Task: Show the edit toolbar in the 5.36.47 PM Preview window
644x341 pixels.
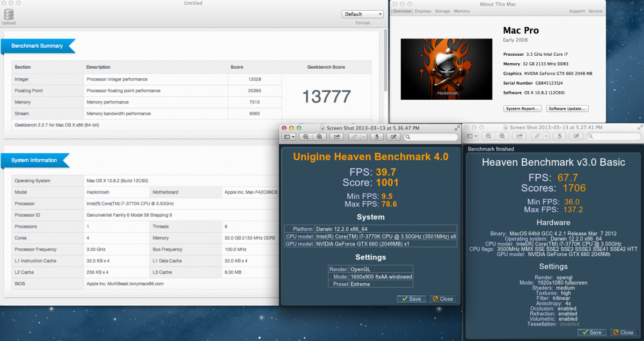Action: click(x=394, y=137)
